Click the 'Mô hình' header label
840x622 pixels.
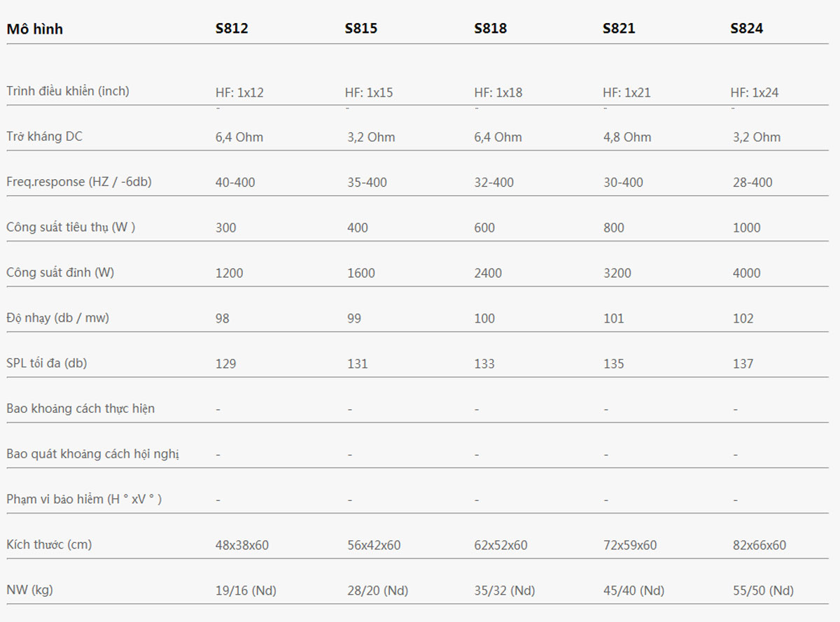(34, 29)
